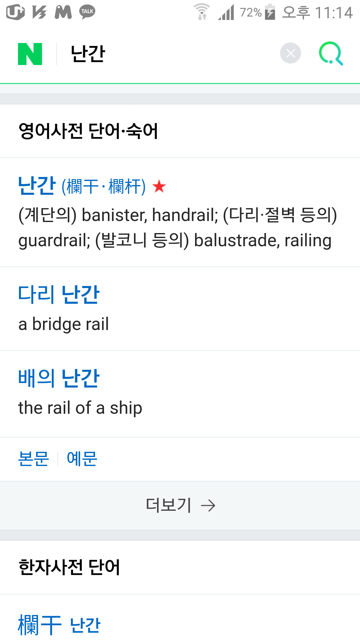Open the KakaoTalk notification icon in status bar
The width and height of the screenshot is (360, 640).
coord(87,12)
